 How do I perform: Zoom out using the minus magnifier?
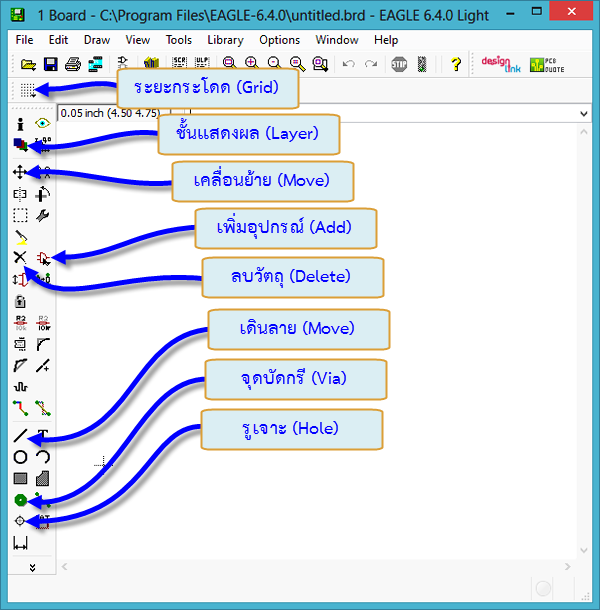click(274, 63)
